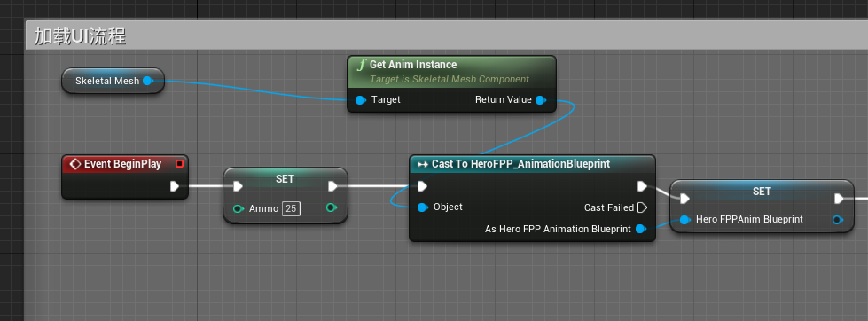Click Ammo SET execution output pin
This screenshot has width=868, height=321.
tap(332, 186)
